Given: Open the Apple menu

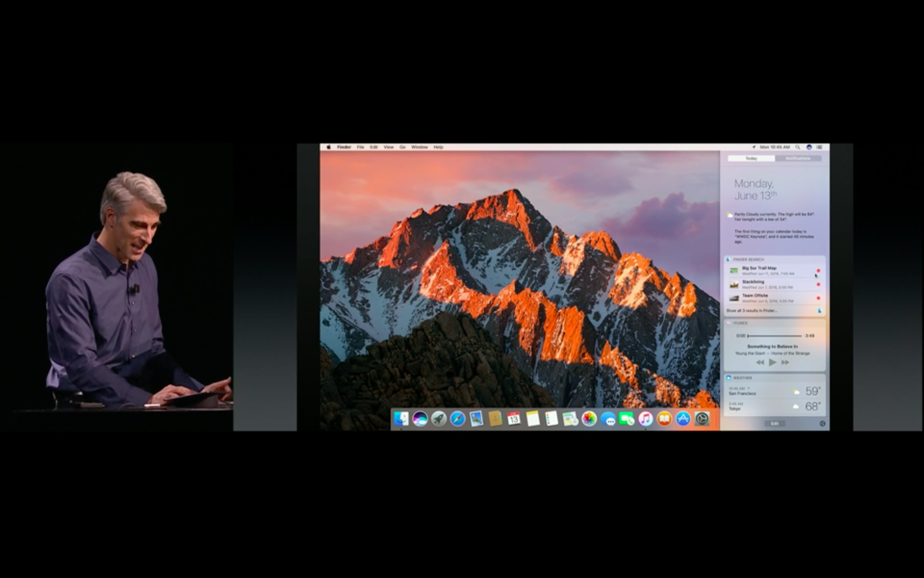Looking at the screenshot, I should [x=329, y=147].
